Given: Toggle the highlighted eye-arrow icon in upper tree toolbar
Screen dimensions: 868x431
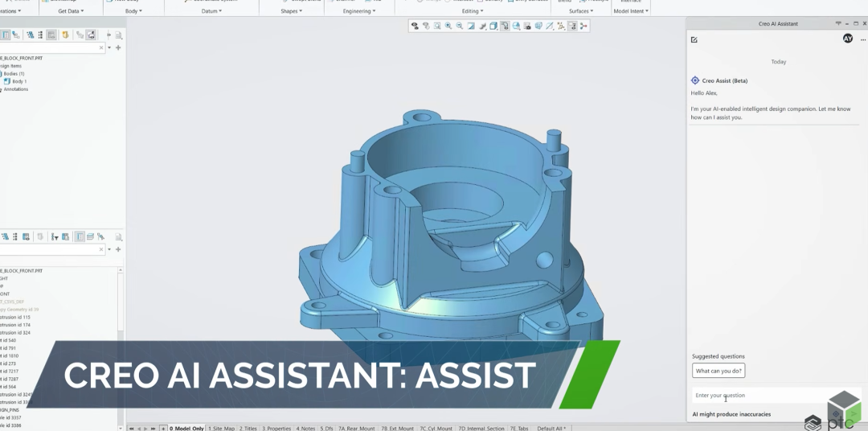Looking at the screenshot, I should click(x=91, y=35).
